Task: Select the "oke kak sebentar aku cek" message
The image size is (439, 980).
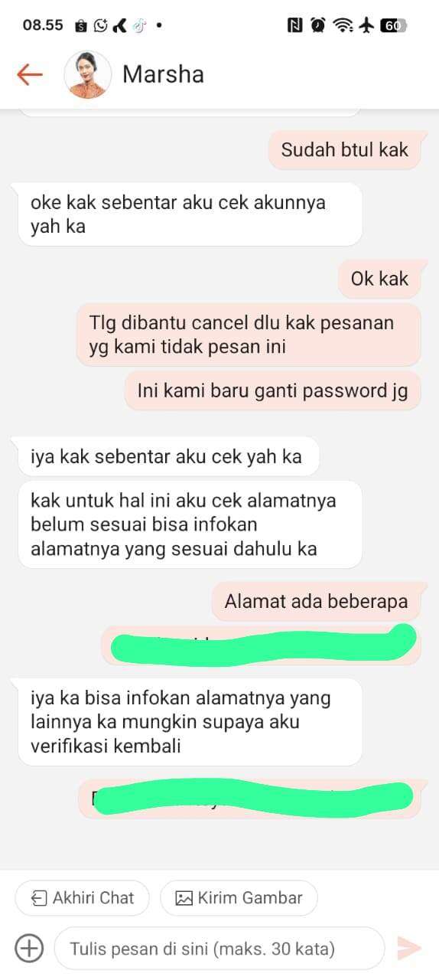Action: point(190,214)
